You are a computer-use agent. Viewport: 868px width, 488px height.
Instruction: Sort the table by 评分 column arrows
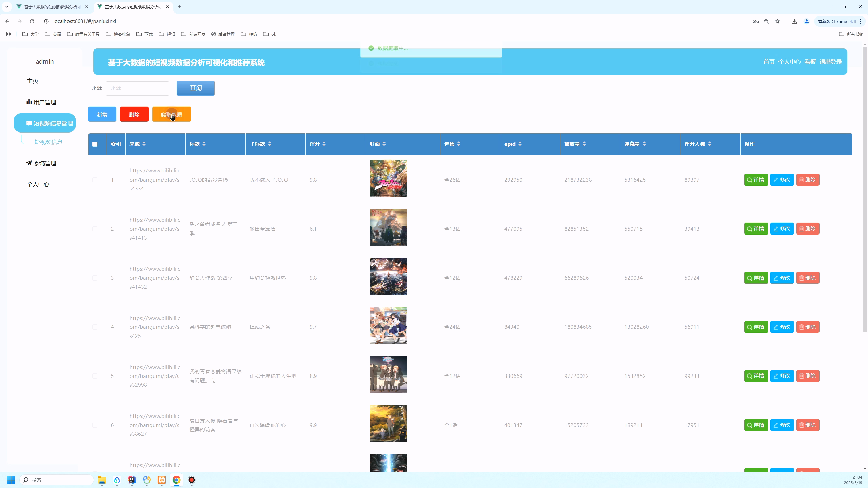click(x=324, y=144)
